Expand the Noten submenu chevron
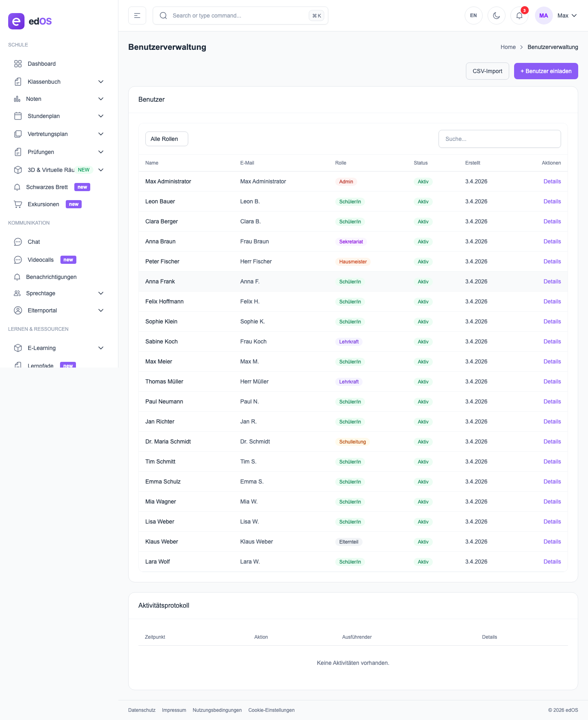 [x=101, y=99]
